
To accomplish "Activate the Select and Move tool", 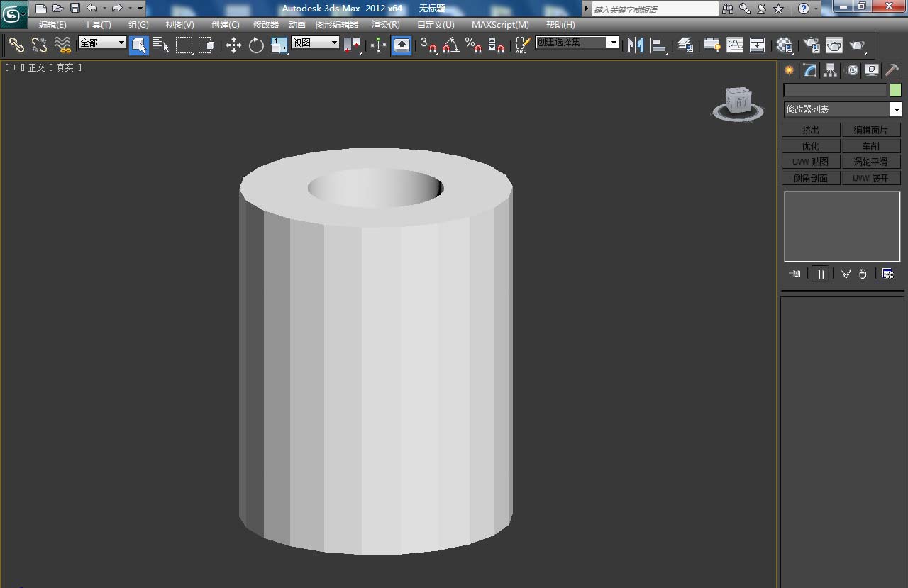I will pyautogui.click(x=233, y=45).
